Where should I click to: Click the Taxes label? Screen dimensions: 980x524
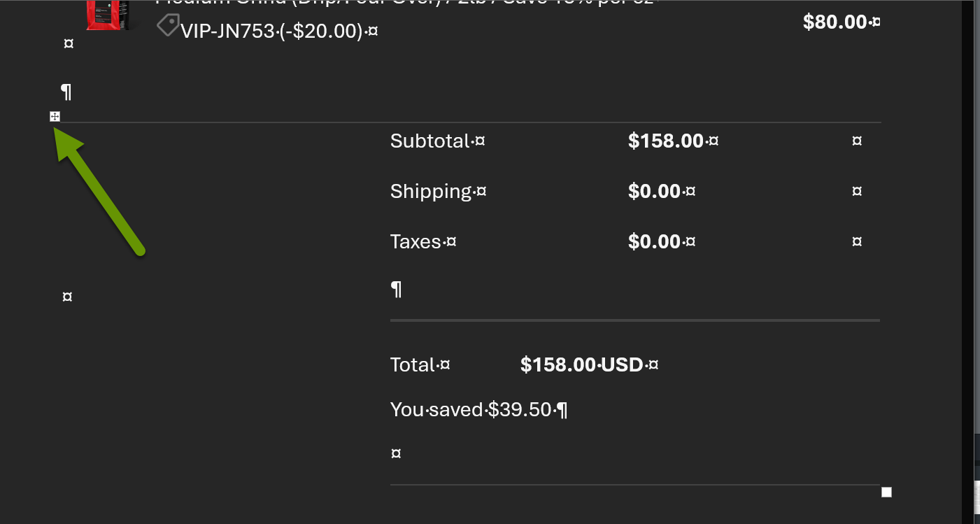click(x=416, y=242)
